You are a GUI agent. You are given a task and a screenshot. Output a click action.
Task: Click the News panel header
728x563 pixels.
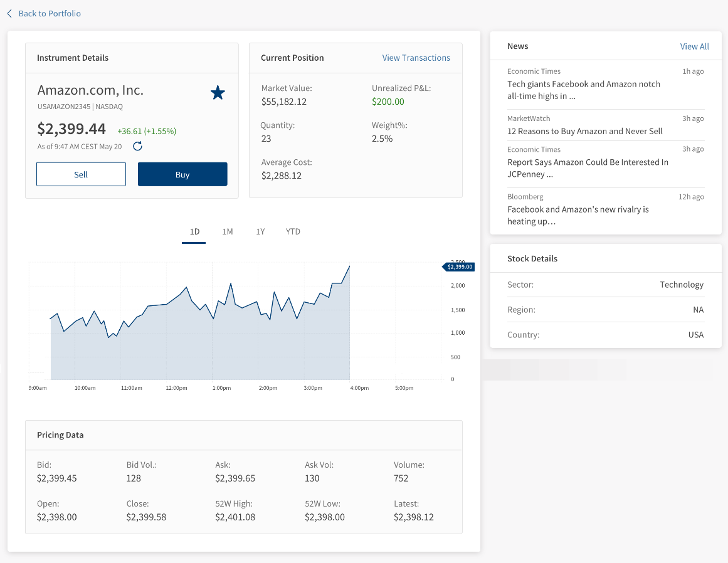coord(518,46)
